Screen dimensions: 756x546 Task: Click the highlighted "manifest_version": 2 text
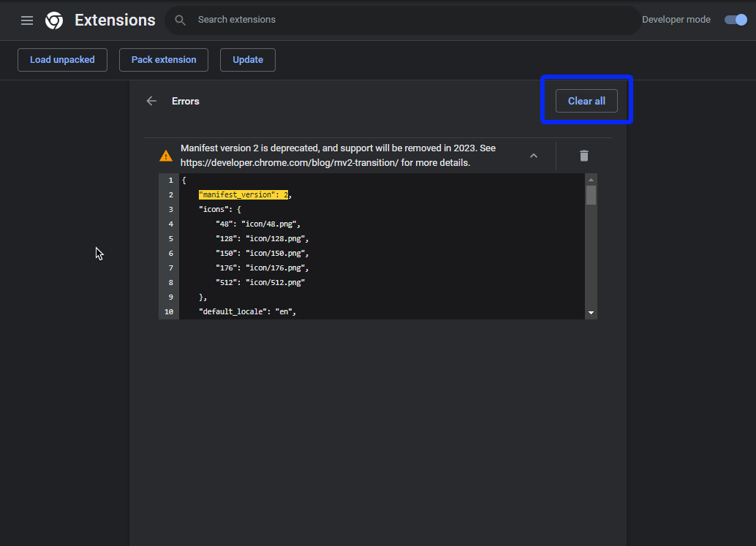pyautogui.click(x=243, y=194)
